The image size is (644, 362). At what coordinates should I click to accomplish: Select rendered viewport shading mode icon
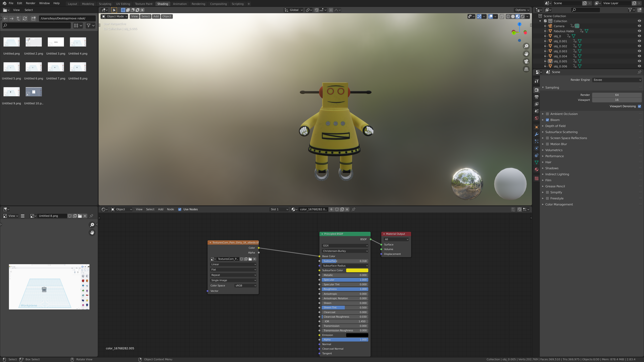coord(522,16)
